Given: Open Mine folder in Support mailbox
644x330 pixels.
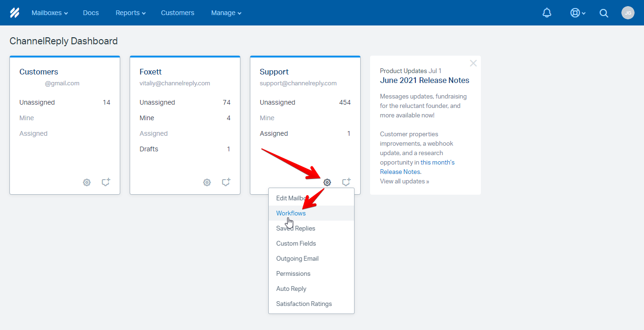Looking at the screenshot, I should pos(305,118).
